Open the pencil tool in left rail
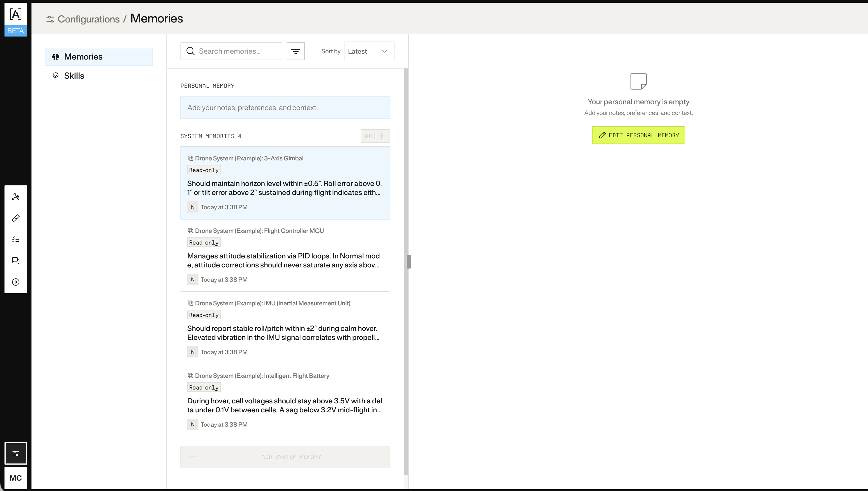This screenshot has height=491, width=868. 15,218
